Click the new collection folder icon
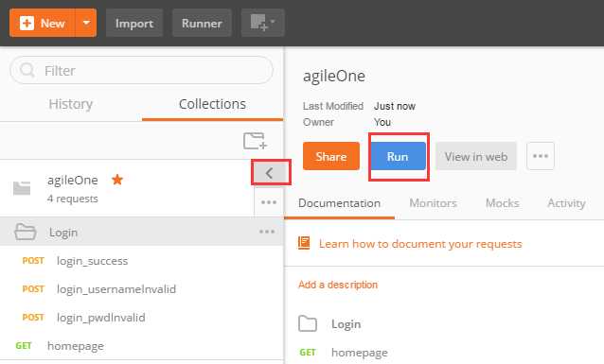The image size is (604, 364). pos(255,141)
